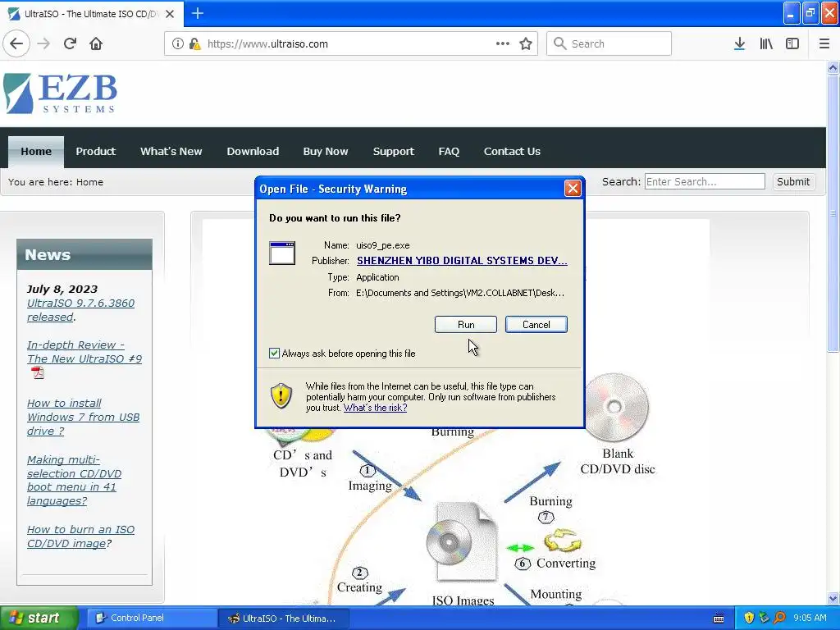Click the uiso9_pe.exe file name text
Screen dimensions: 840x630
(382, 245)
